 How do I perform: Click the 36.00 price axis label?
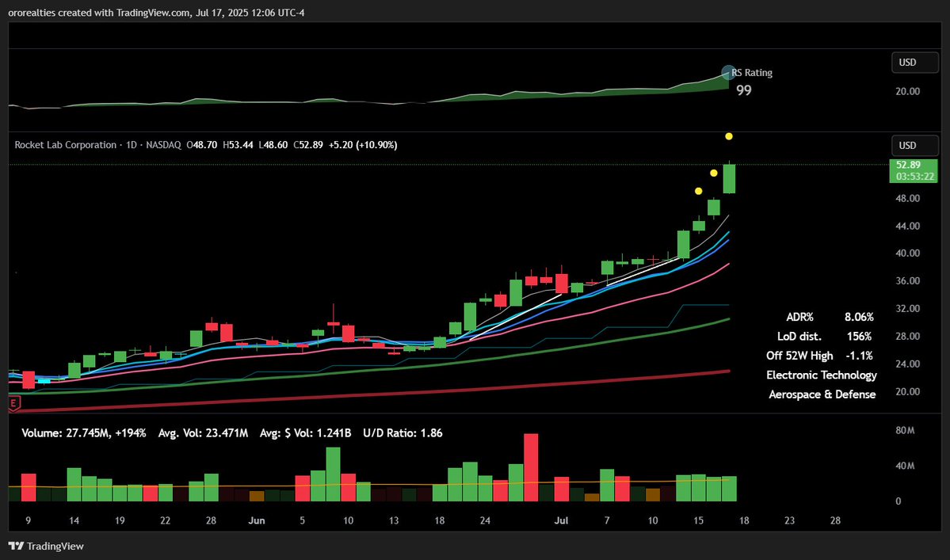pyautogui.click(x=907, y=281)
